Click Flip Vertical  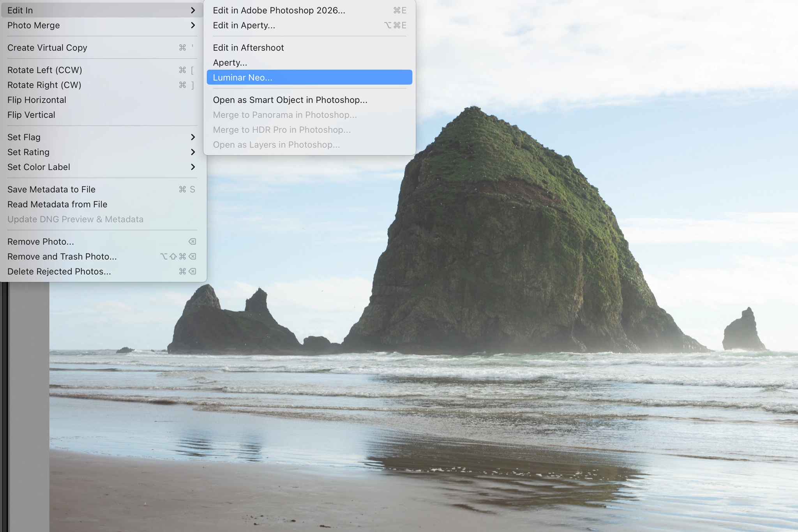[x=101, y=115]
